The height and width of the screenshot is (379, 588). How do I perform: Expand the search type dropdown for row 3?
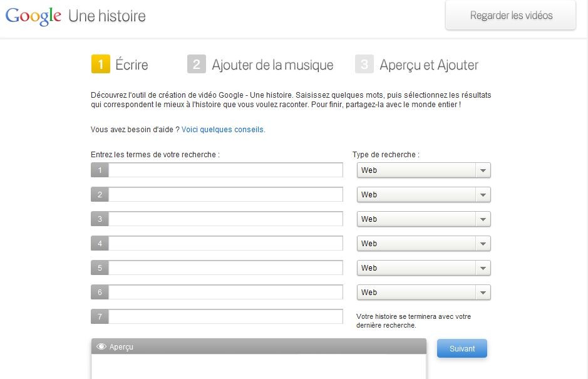(x=423, y=219)
